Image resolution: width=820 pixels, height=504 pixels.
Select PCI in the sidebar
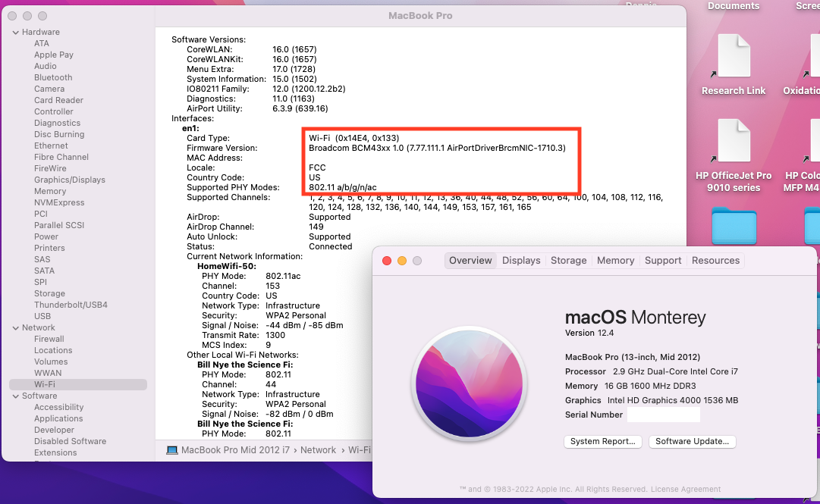click(41, 214)
